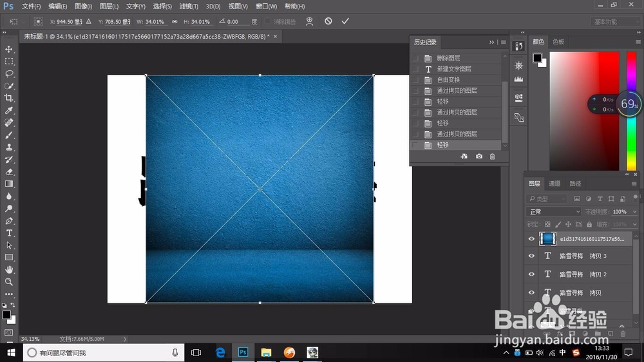Open the 文件(F) menu

[x=31, y=6]
